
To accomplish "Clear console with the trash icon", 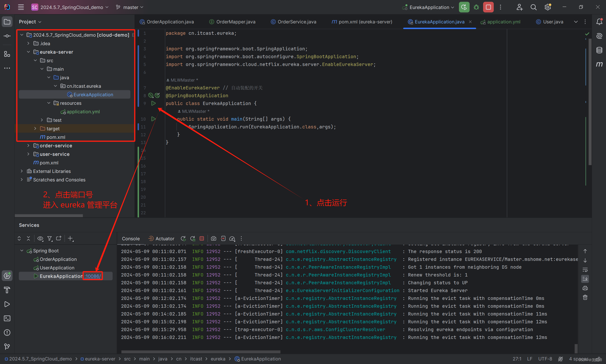I will [585, 298].
